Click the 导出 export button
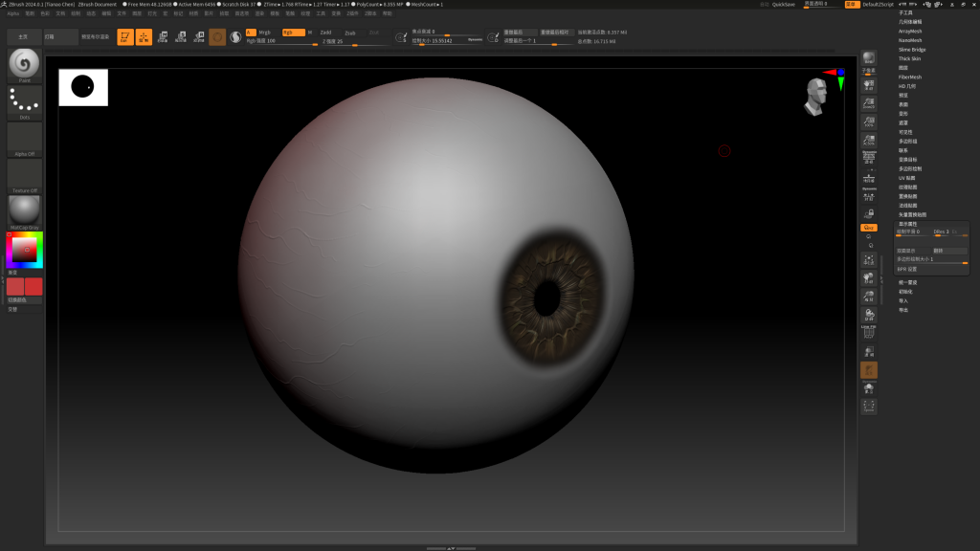This screenshot has height=551, width=980. [x=903, y=310]
